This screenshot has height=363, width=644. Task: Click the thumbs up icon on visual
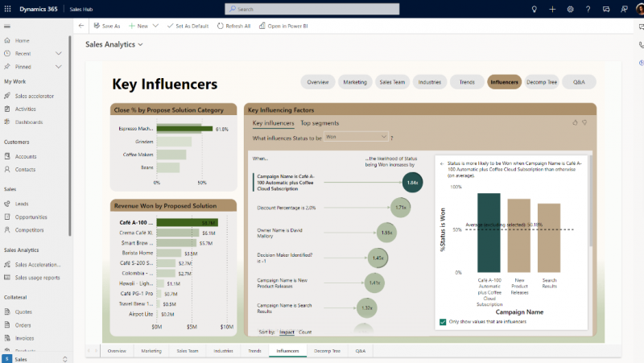coord(575,122)
